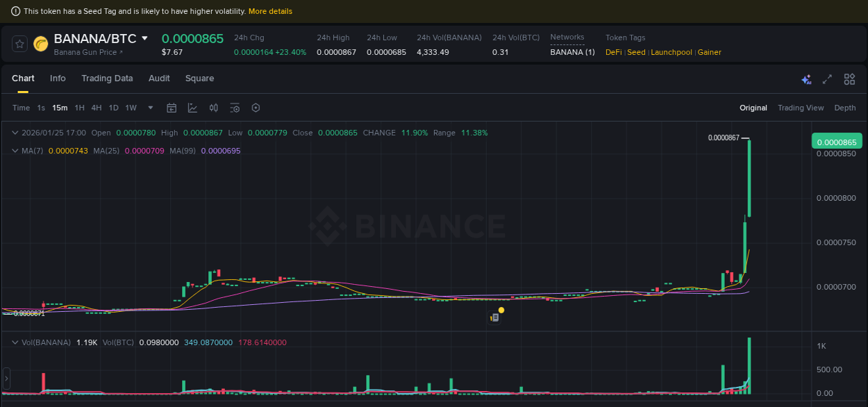The height and width of the screenshot is (407, 868).
Task: Open extra intervals dropdown next to 1W
Action: [x=150, y=108]
